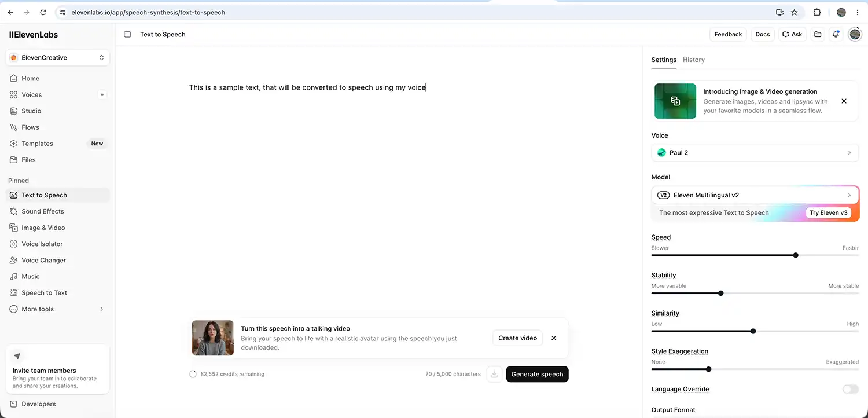This screenshot has height=418, width=868.
Task: Click the Speed slider handle
Action: tap(796, 255)
